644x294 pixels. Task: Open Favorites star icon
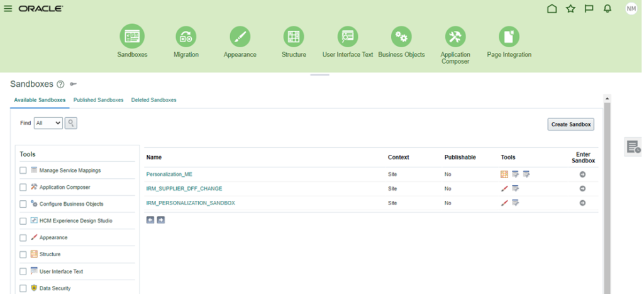coord(570,9)
